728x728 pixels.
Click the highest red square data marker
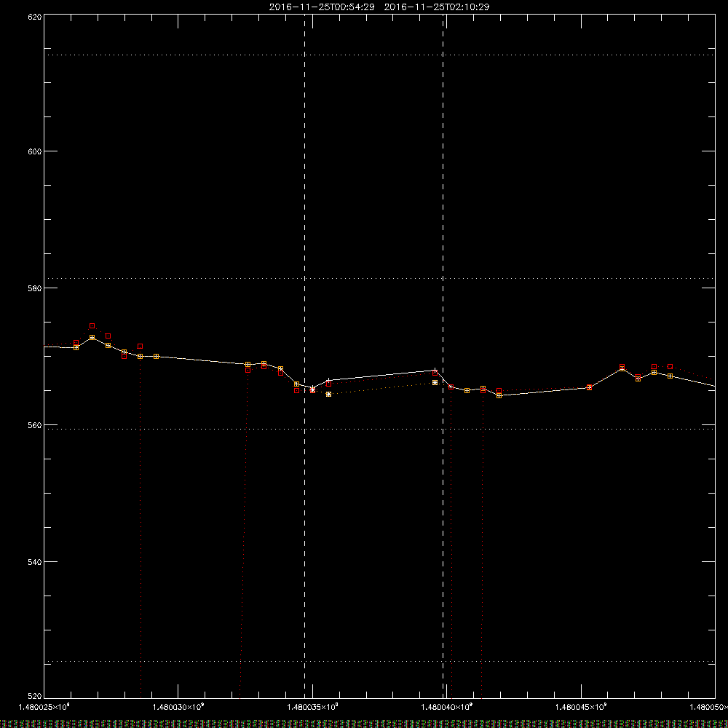(x=92, y=326)
